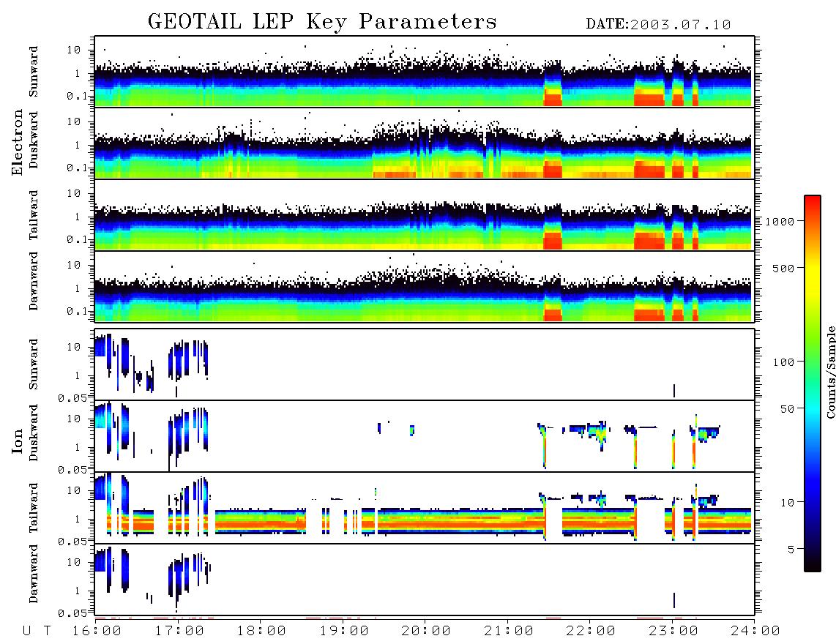This screenshot has height=644, width=836.
Task: Click the "16:00" time tick label
Action: point(97,631)
